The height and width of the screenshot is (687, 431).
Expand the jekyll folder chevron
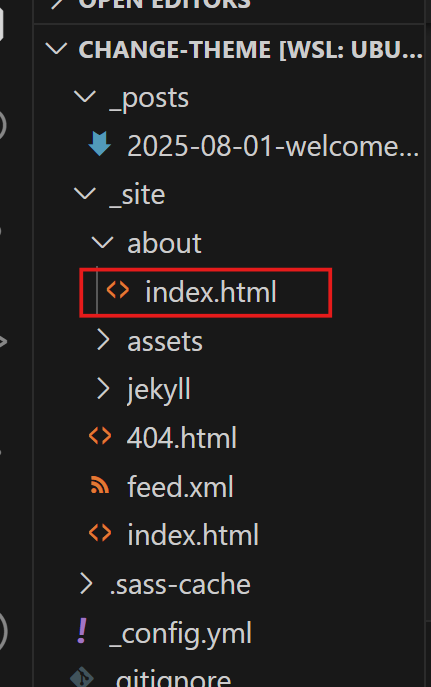[103, 389]
